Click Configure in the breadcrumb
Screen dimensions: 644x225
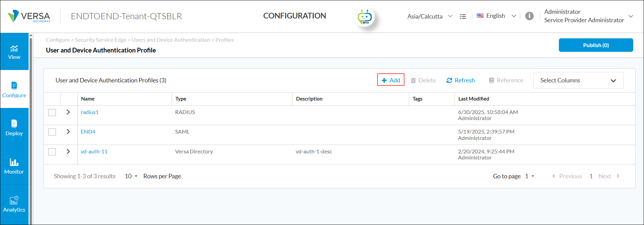click(x=58, y=40)
